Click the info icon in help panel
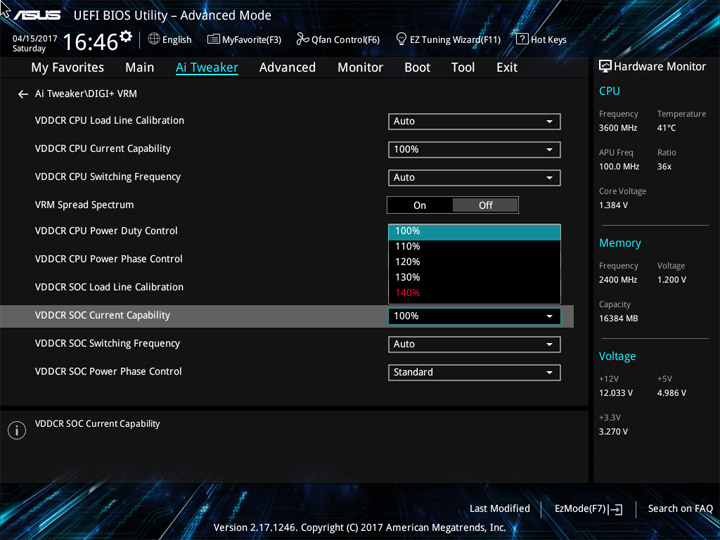 click(x=17, y=430)
